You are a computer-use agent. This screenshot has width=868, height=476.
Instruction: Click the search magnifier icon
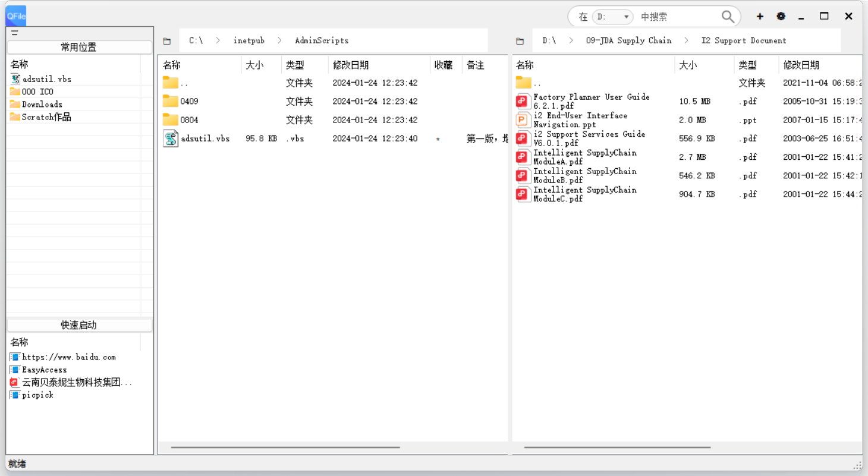[728, 17]
